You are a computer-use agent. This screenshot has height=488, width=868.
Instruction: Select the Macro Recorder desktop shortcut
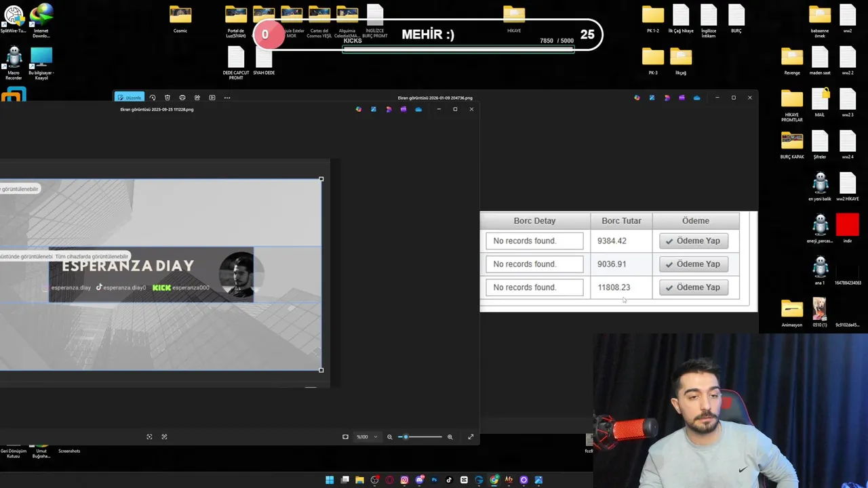pyautogui.click(x=14, y=64)
